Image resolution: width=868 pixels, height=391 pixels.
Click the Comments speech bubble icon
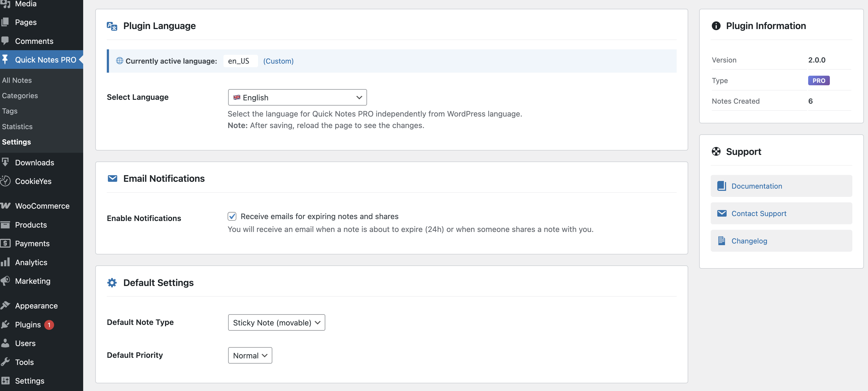pyautogui.click(x=5, y=41)
